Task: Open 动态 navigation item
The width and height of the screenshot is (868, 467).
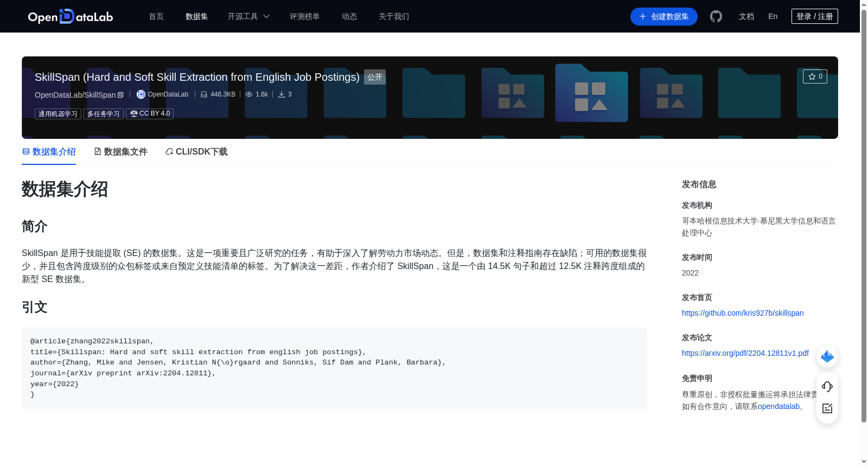Action: click(349, 16)
